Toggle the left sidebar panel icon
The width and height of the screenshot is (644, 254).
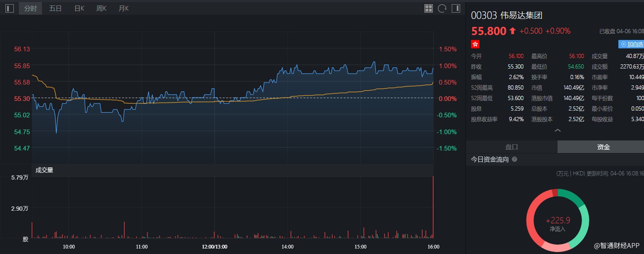point(10,8)
